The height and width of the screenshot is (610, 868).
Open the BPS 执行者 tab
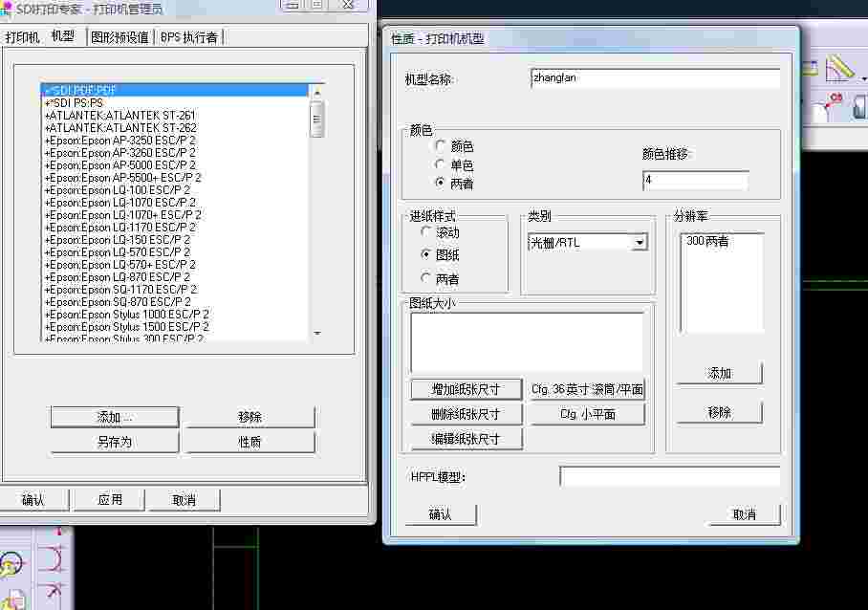(x=188, y=37)
